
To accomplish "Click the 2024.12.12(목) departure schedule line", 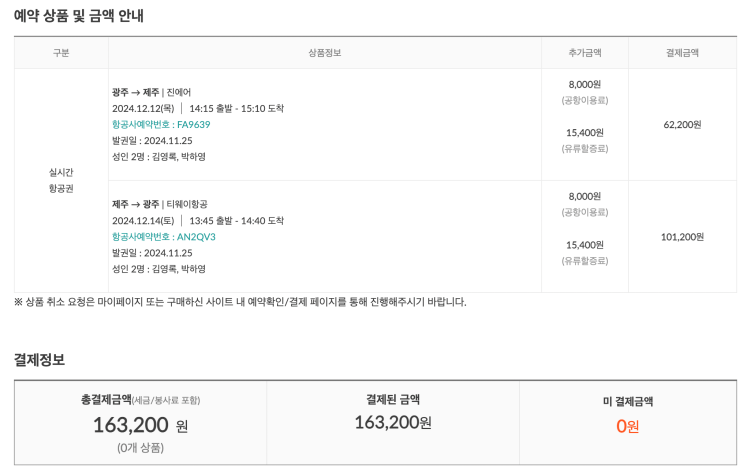I will coord(198,108).
